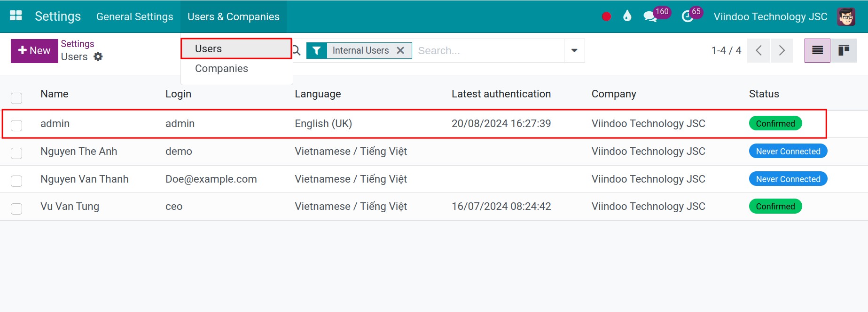Click the Settings app title
Screen dimensions: 868x312
(58, 16)
